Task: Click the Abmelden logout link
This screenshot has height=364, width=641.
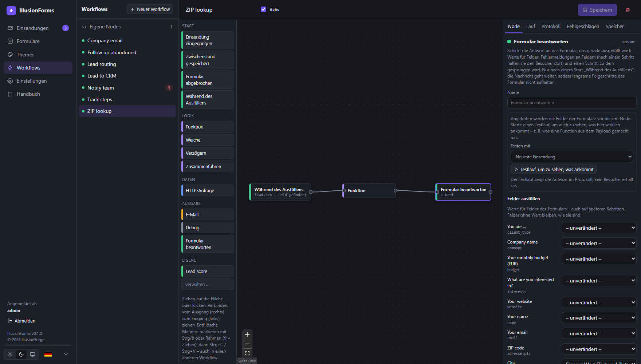Action: [x=21, y=321]
